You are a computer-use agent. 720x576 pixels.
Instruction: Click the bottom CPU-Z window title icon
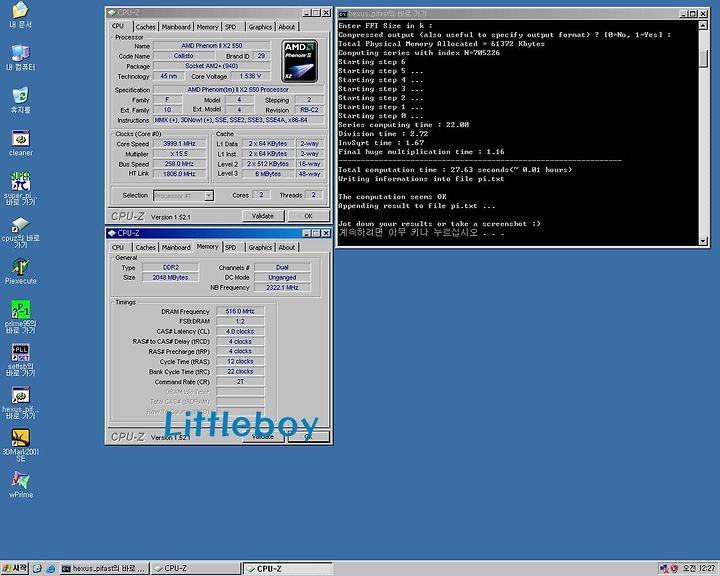pyautogui.click(x=112, y=233)
